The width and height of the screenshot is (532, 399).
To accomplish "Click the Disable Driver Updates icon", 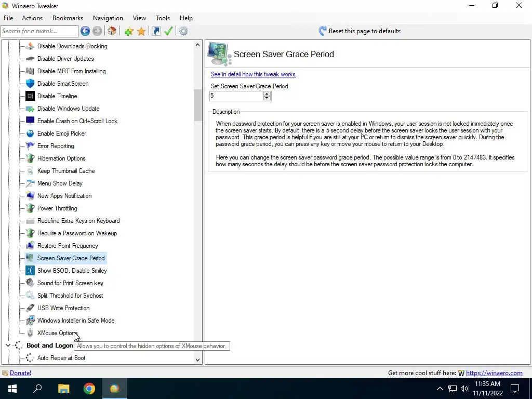I will pyautogui.click(x=30, y=59).
